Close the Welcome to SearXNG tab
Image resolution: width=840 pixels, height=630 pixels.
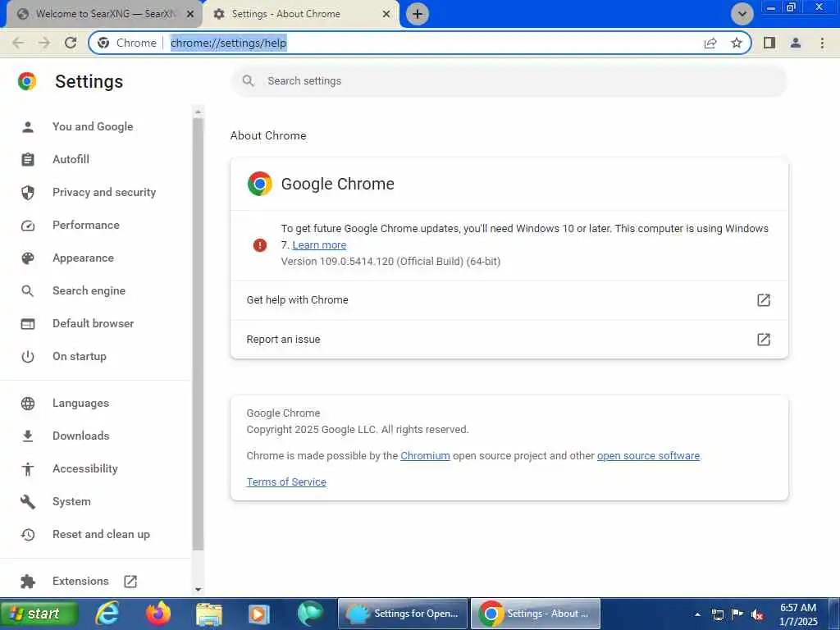click(x=190, y=14)
